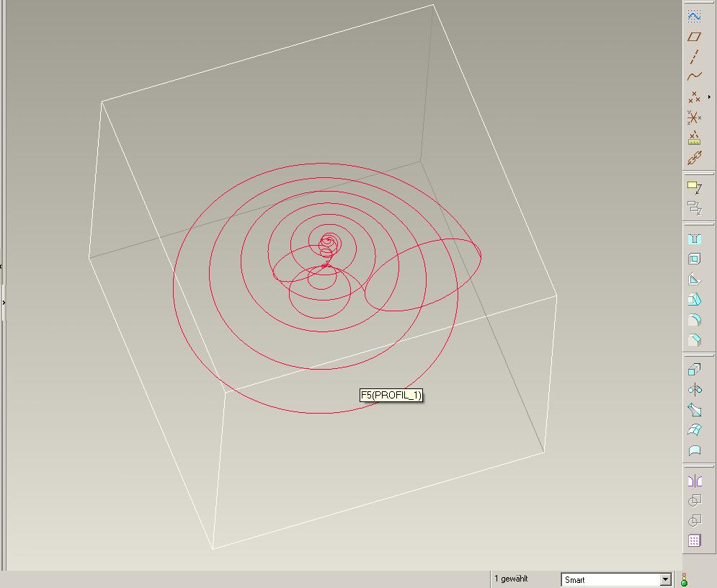Expand the Datum Point flyout arrow
The image size is (717, 588).
click(709, 97)
